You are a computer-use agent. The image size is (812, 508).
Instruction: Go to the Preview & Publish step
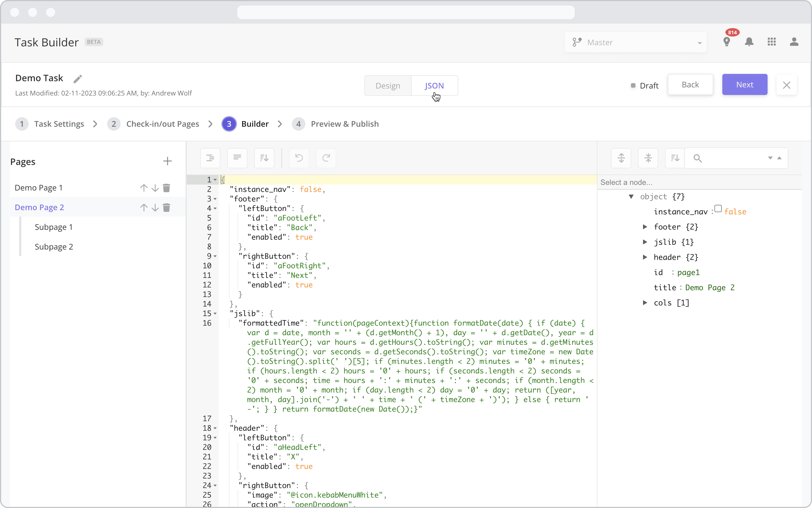pos(345,124)
